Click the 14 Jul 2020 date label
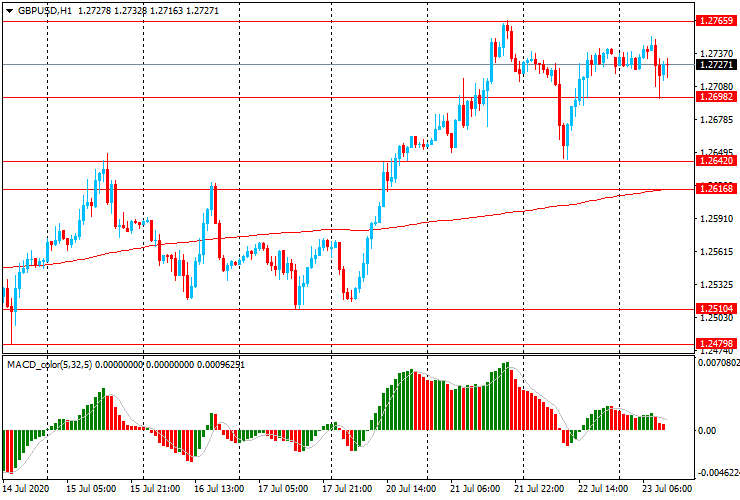The width and height of the screenshot is (740, 500). [x=28, y=490]
